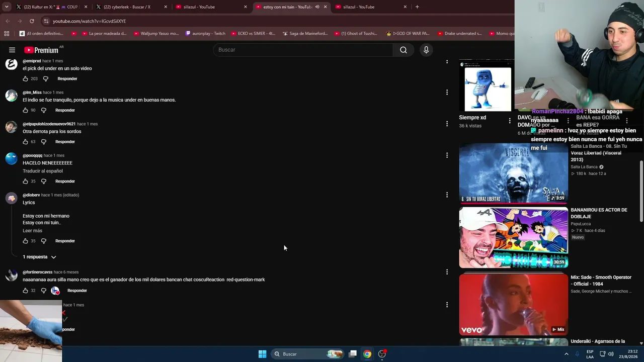Dislike @emiprxd's comment
Screen dimensions: 644x362
click(x=45, y=79)
